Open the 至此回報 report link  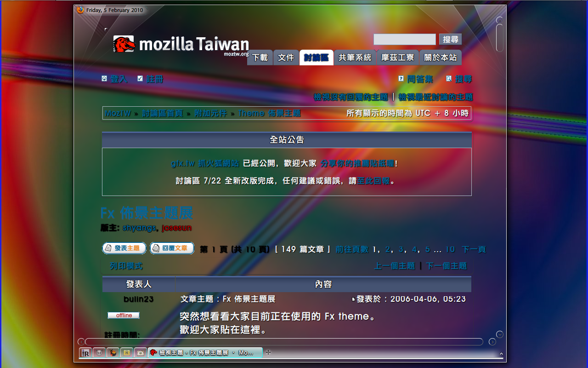coord(373,181)
